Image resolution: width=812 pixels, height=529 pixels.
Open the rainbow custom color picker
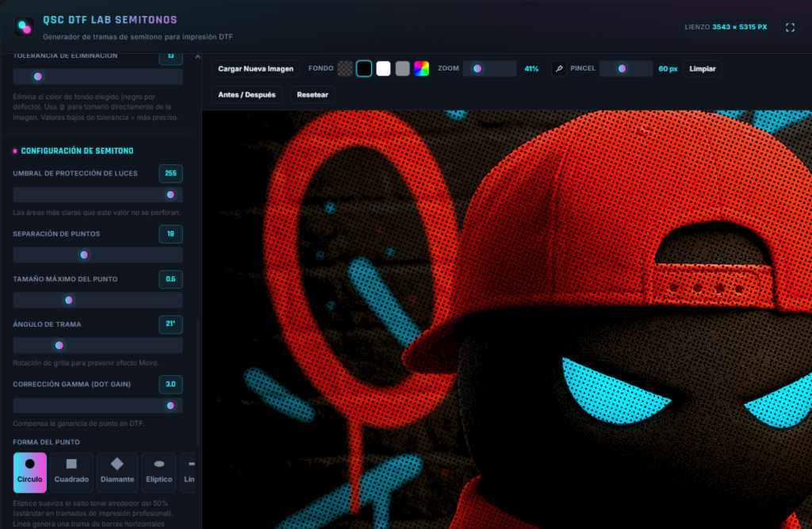point(422,68)
